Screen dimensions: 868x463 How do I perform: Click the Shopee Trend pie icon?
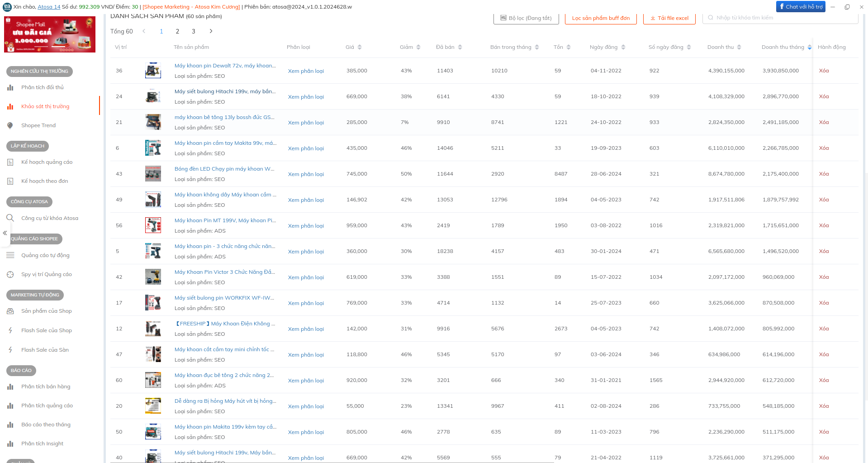pyautogui.click(x=10, y=125)
